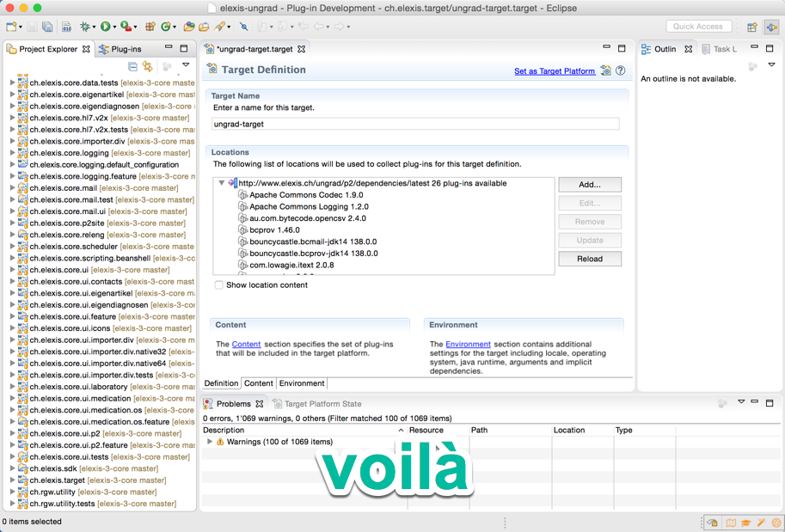The width and height of the screenshot is (785, 532).
Task: Switch to the Plug-ins tab
Action: [120, 49]
